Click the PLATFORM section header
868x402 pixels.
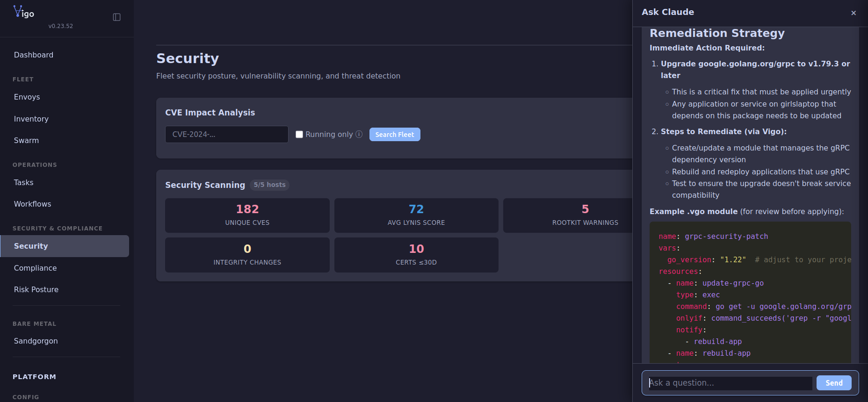34,377
